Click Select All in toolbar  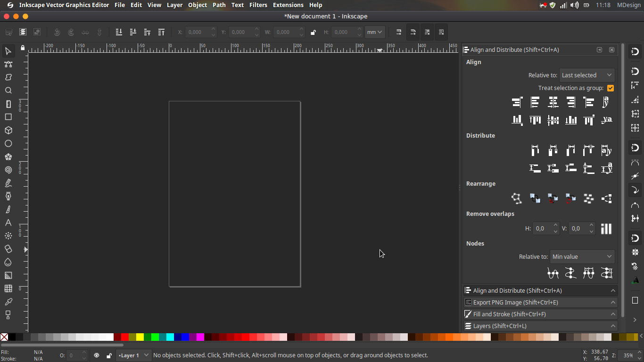pyautogui.click(x=8, y=32)
